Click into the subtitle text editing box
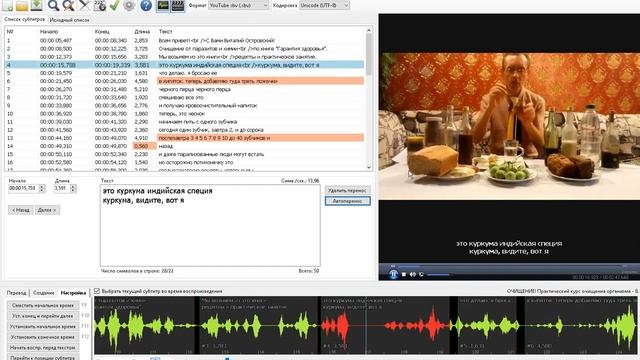Screen dimensions: 640x360 [x=210, y=225]
